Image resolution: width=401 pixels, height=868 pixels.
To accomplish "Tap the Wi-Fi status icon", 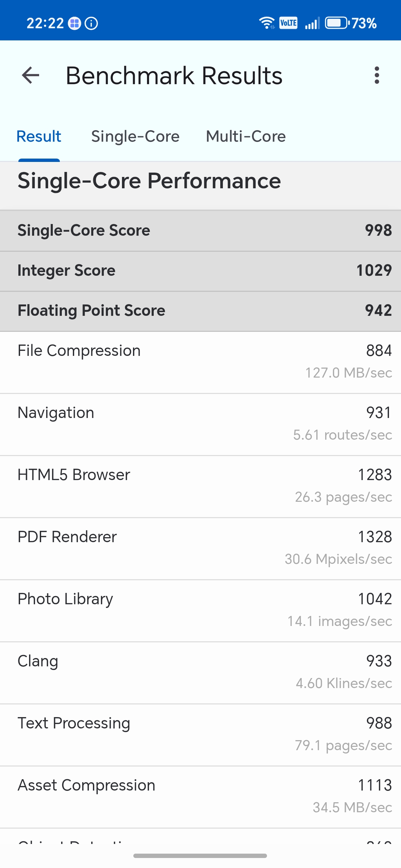I will (x=267, y=23).
